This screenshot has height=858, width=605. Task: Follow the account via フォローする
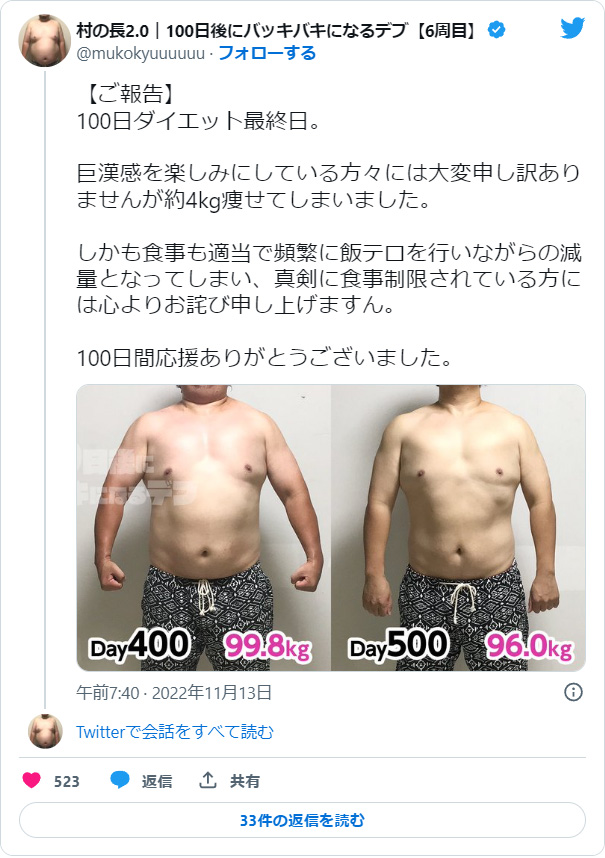pos(267,53)
